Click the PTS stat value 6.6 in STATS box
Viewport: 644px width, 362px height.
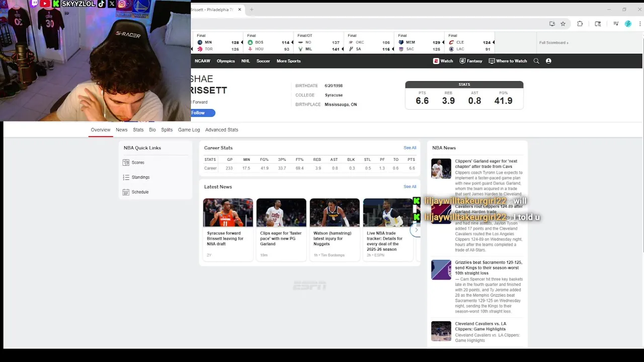(422, 101)
